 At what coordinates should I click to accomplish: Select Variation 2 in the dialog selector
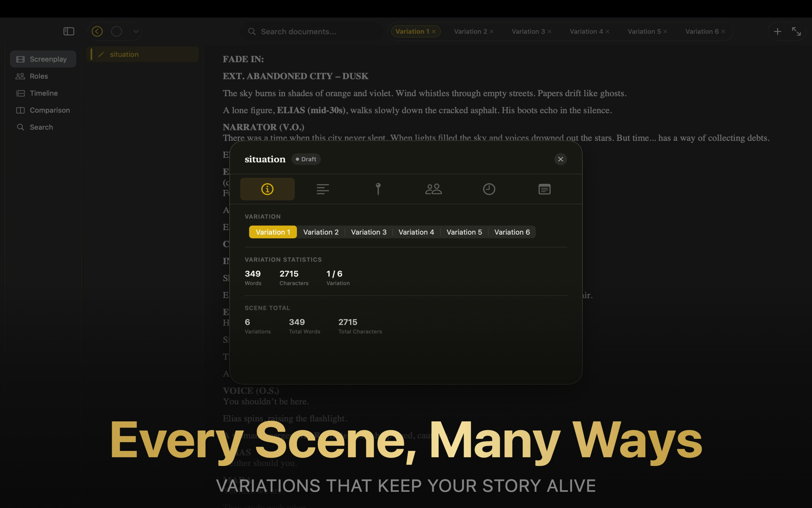321,232
